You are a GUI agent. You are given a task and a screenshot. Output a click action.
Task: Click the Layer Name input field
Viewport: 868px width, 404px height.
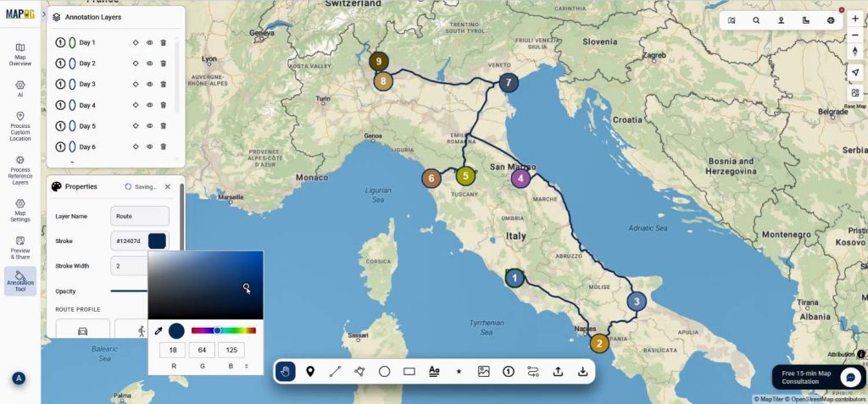(140, 216)
